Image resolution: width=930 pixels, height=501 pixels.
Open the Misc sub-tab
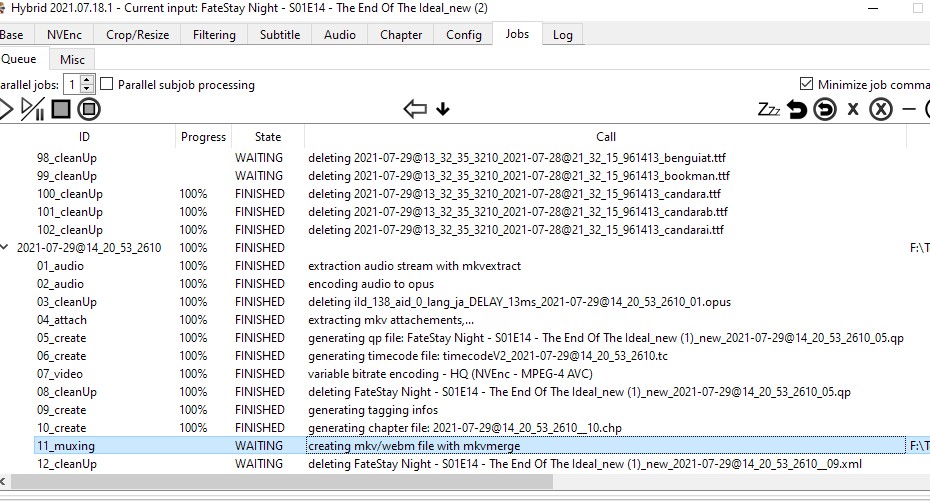point(72,60)
